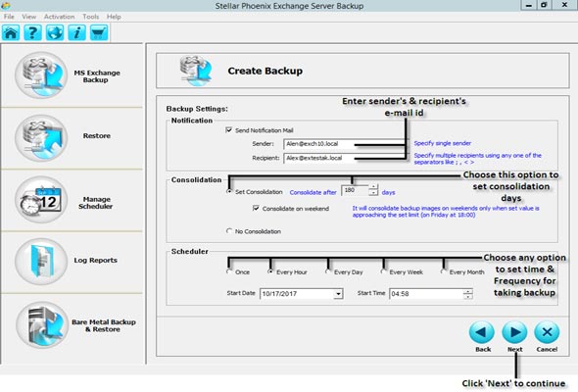Image resolution: width=578 pixels, height=392 pixels.
Task: Select Every Hour scheduler option
Action: tap(270, 271)
